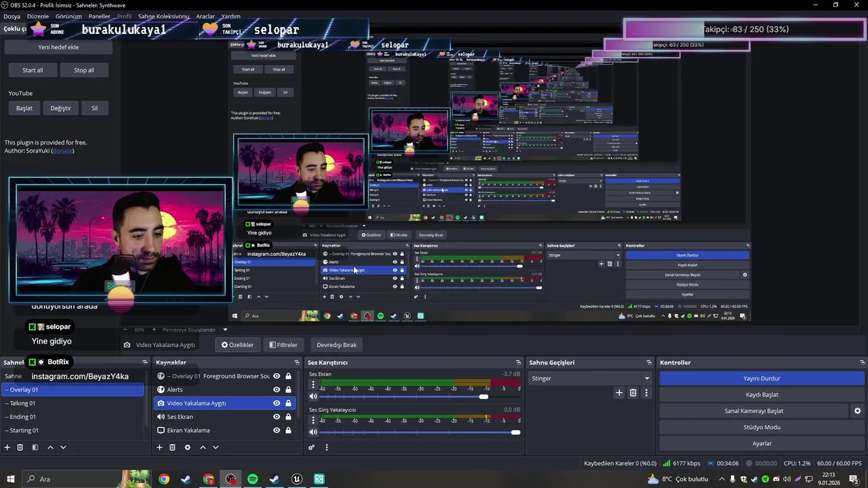Image resolution: width=868 pixels, height=488 pixels.
Task: Open Google Chrome from the taskbar
Action: [164, 479]
